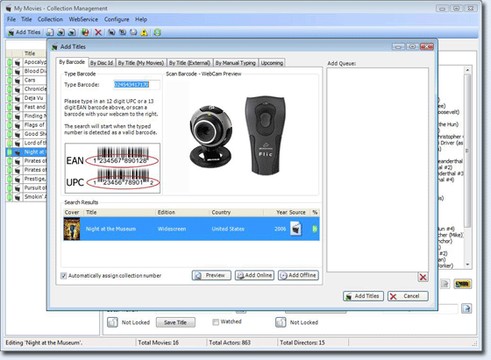Click Cancel in Add Titles dialog
Screen dimensions: 491x360
click(408, 296)
